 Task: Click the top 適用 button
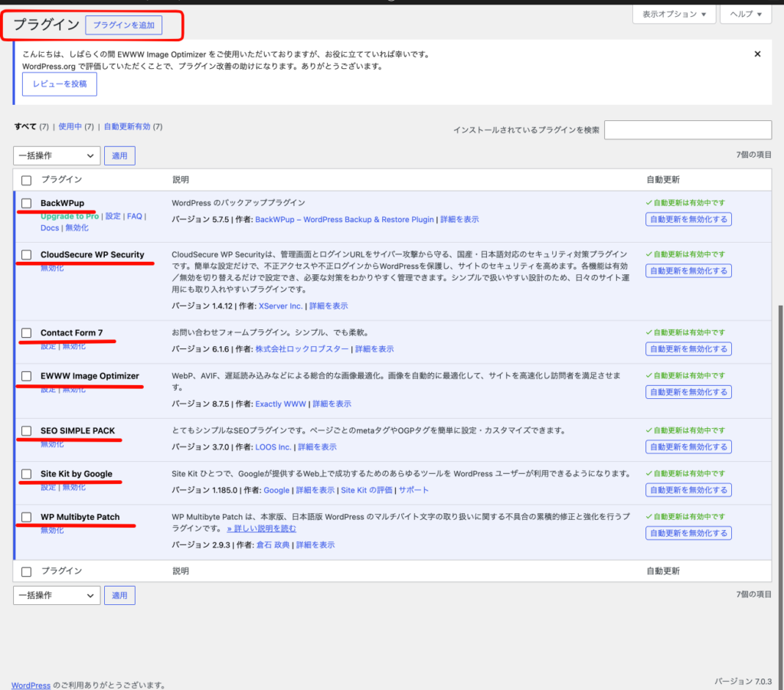(x=119, y=155)
